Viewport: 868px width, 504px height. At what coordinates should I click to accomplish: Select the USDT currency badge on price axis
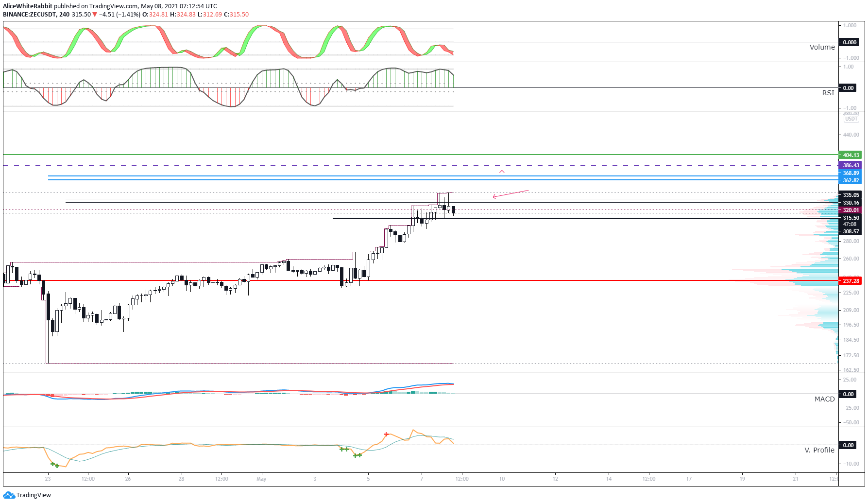tap(851, 119)
